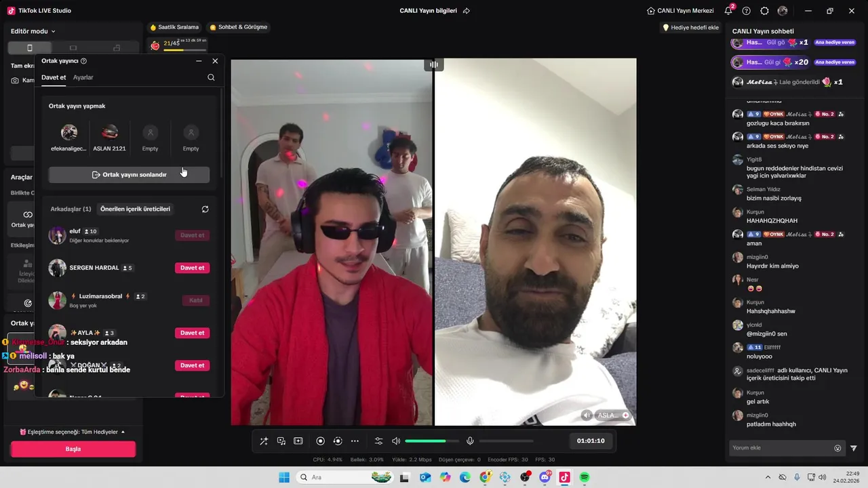Adjust the green speaker volume slider
This screenshot has width=868, height=488.
point(432,441)
